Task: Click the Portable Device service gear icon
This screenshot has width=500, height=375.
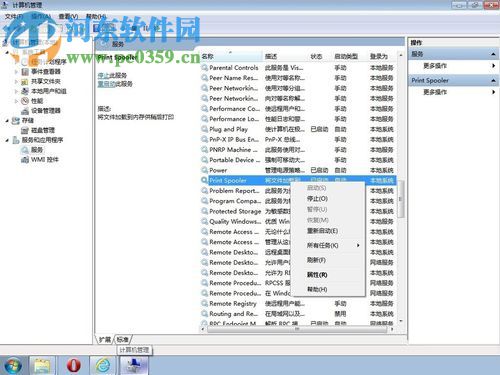Action: tap(204, 160)
